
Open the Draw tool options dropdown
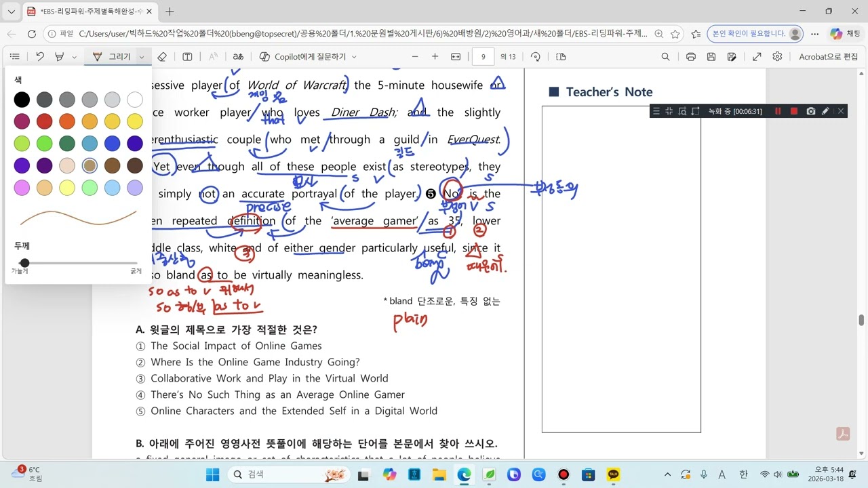tap(142, 57)
